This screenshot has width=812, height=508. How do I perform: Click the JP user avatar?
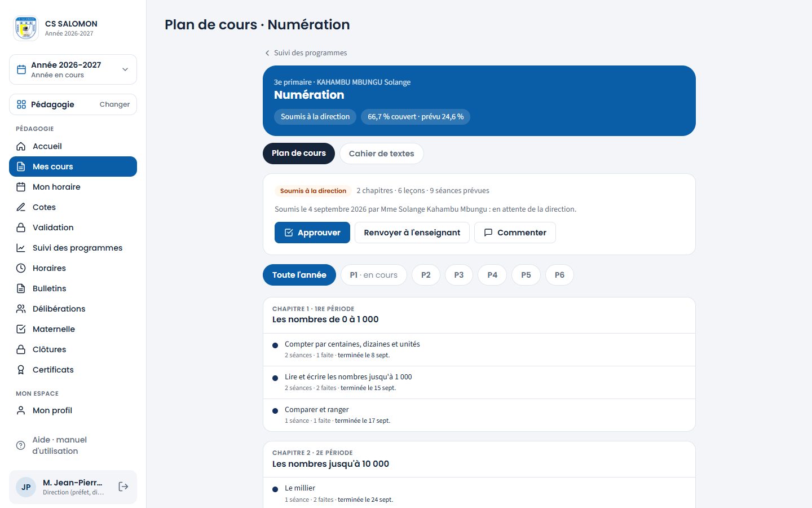point(26,487)
